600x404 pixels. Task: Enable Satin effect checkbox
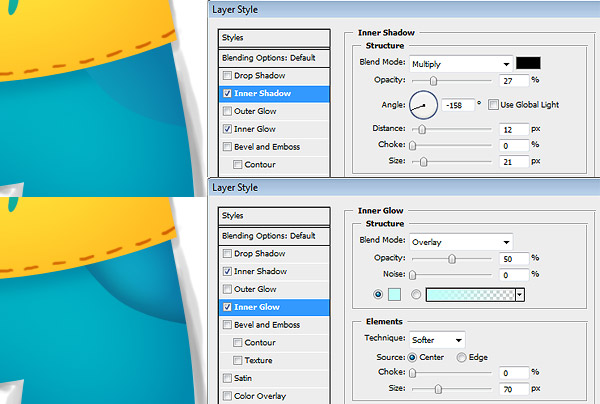(x=227, y=378)
